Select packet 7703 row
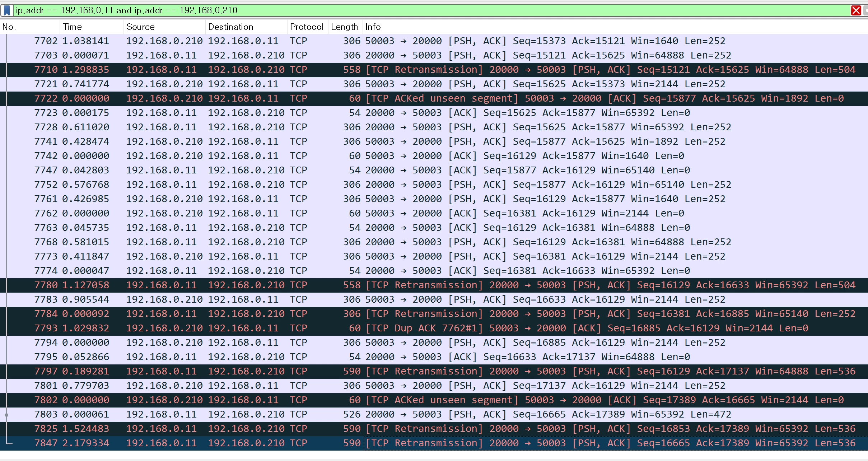The width and height of the screenshot is (868, 461). [434, 55]
